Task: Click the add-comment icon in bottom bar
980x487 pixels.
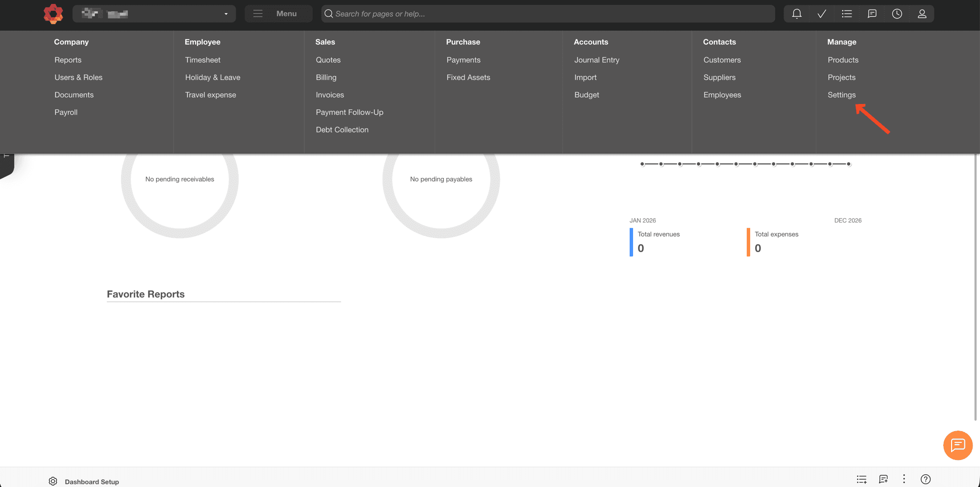Action: (883, 480)
